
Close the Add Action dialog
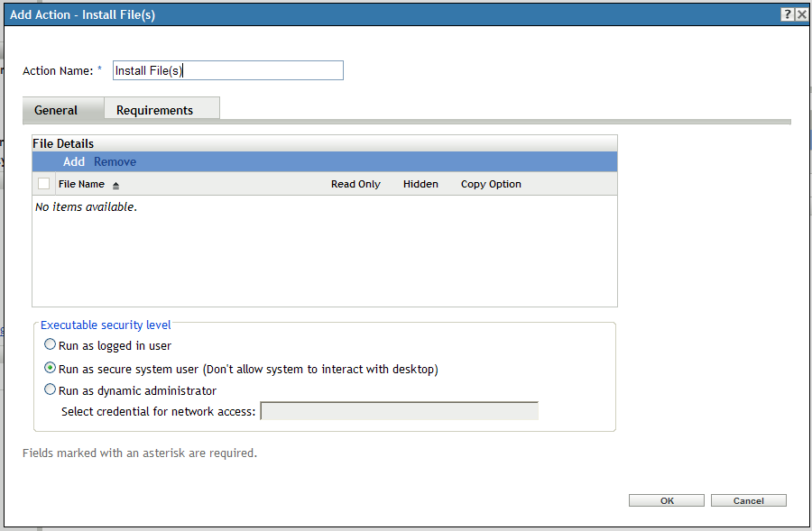[803, 14]
